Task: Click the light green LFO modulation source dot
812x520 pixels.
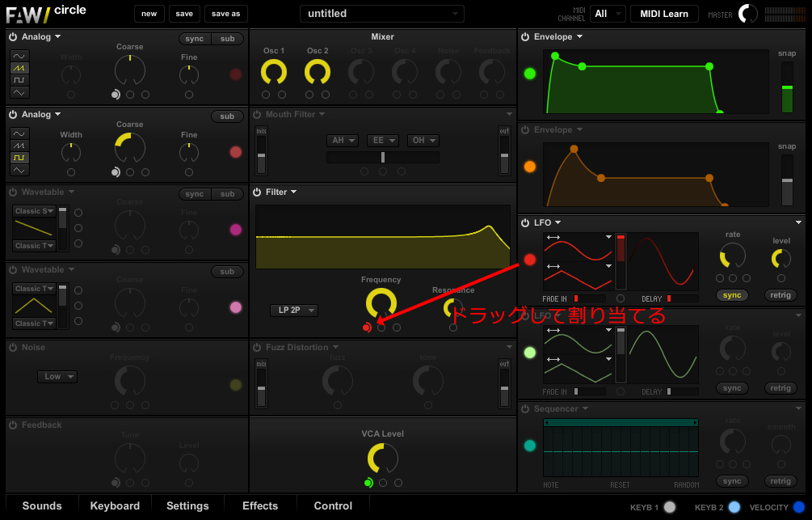Action: pyautogui.click(x=530, y=353)
